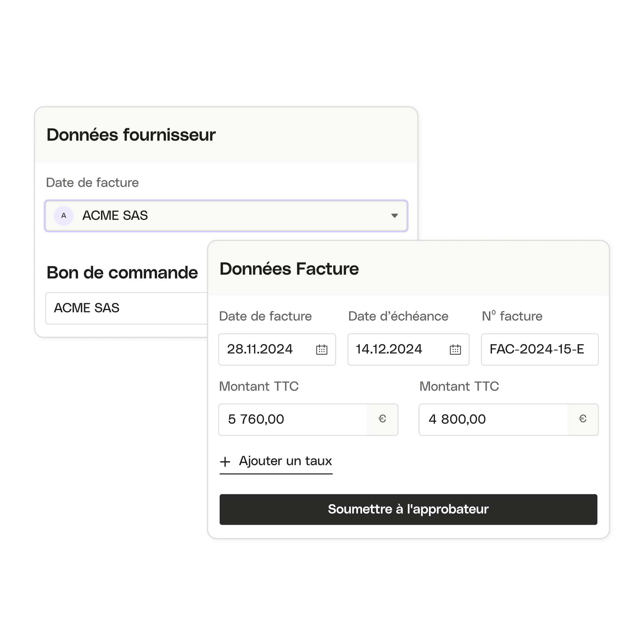
Task: Click the 'Date d'échéance' label
Action: click(x=398, y=316)
